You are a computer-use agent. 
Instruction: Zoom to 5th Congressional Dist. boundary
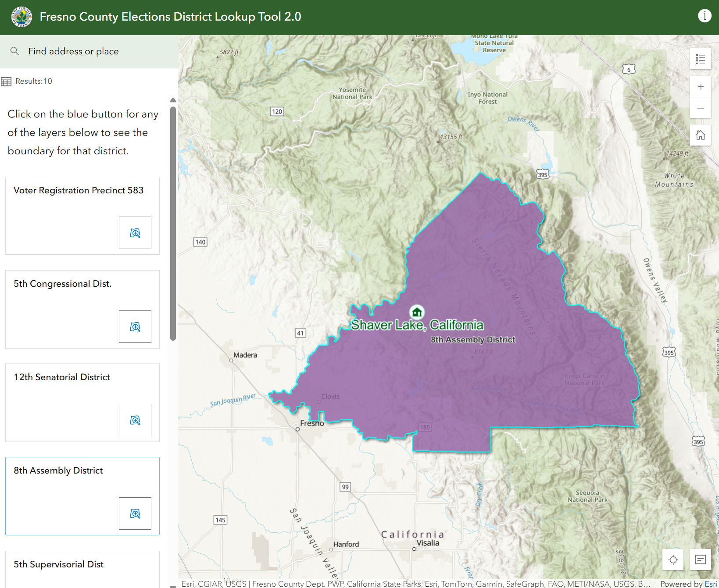[x=135, y=327]
